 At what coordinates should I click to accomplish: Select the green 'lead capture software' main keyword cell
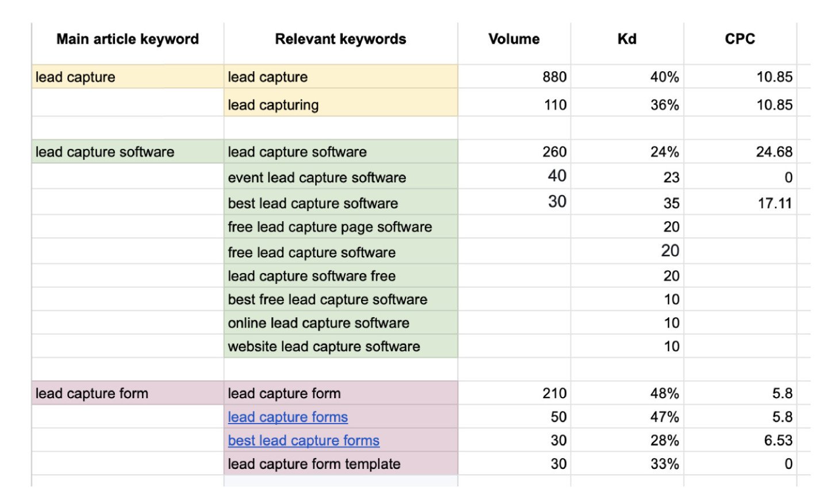coord(128,152)
